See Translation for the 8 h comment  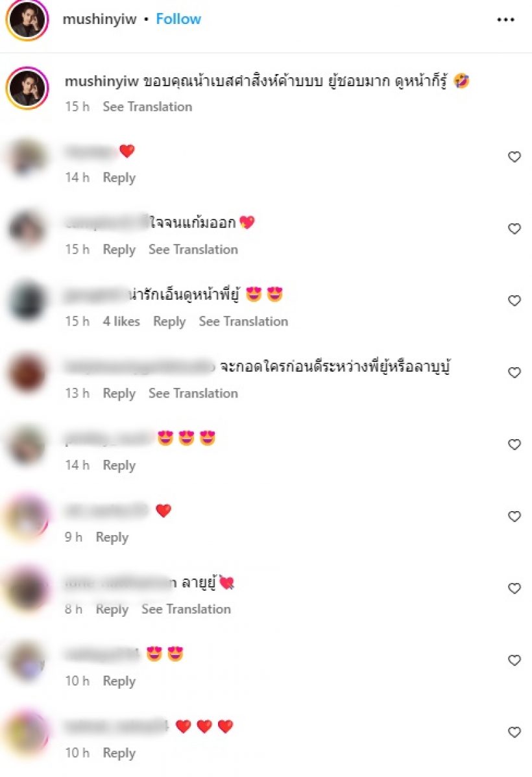(186, 609)
